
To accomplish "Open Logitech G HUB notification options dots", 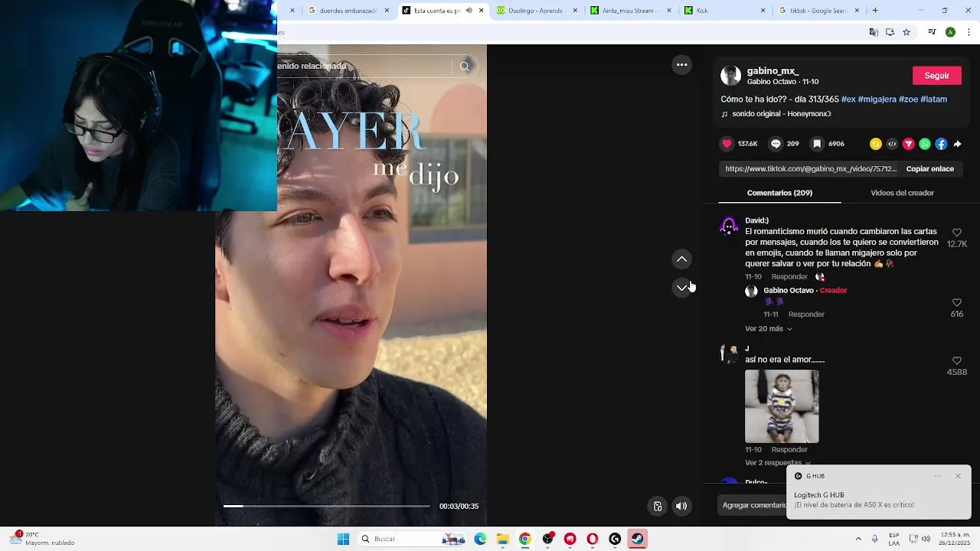I will (x=937, y=476).
